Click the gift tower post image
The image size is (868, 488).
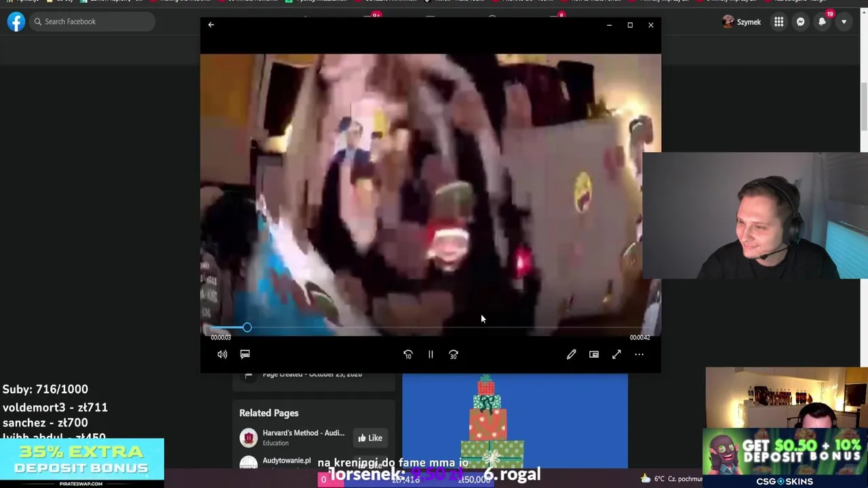pyautogui.click(x=515, y=421)
